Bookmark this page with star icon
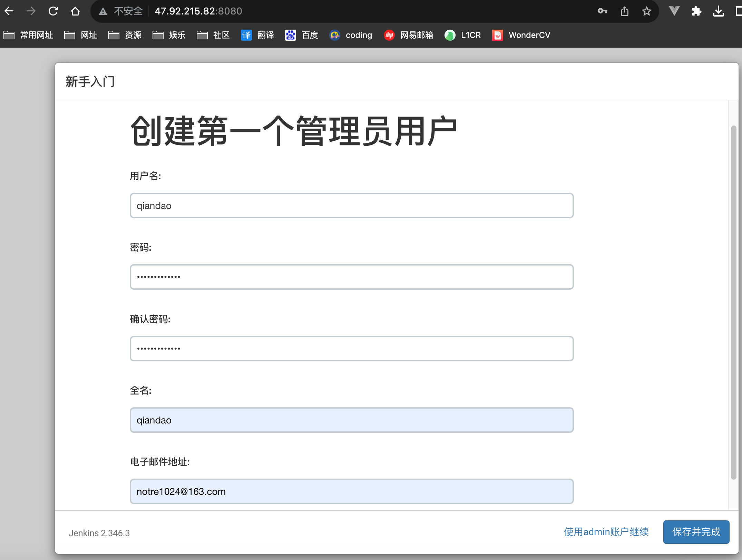 click(x=646, y=11)
